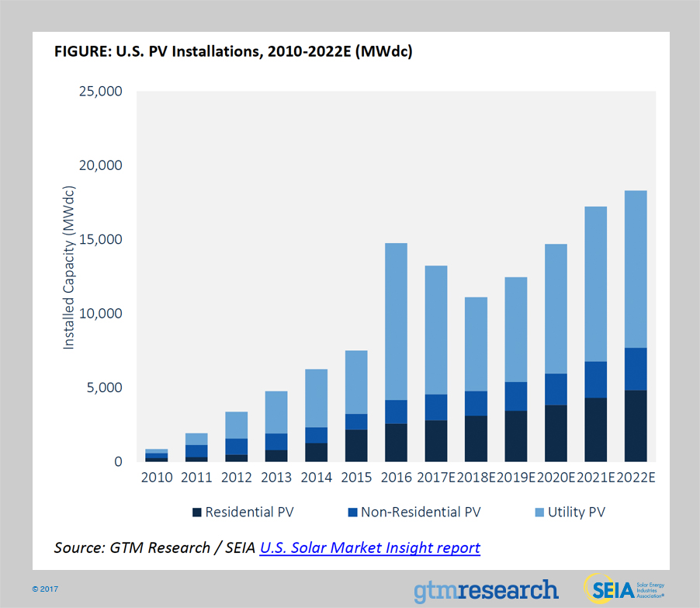Click the 2010 x-axis label
This screenshot has width=700, height=608.
point(157,478)
